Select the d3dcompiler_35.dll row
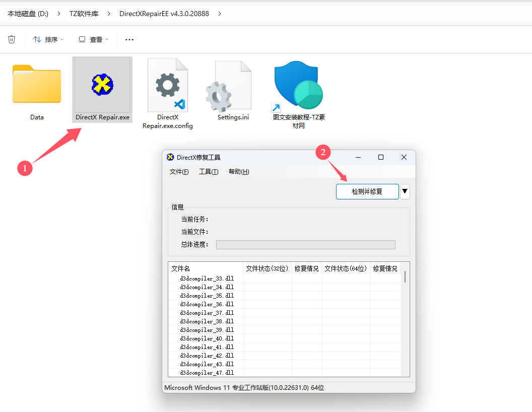 (285, 296)
